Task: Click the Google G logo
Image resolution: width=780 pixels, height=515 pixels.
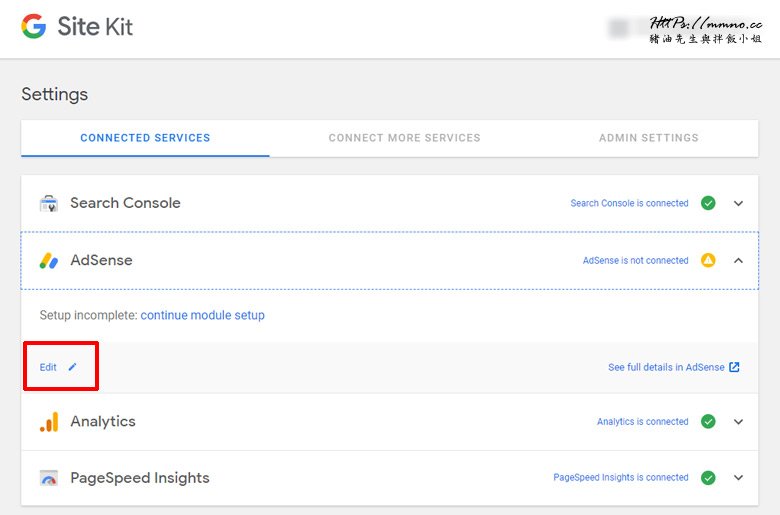Action: (x=33, y=27)
